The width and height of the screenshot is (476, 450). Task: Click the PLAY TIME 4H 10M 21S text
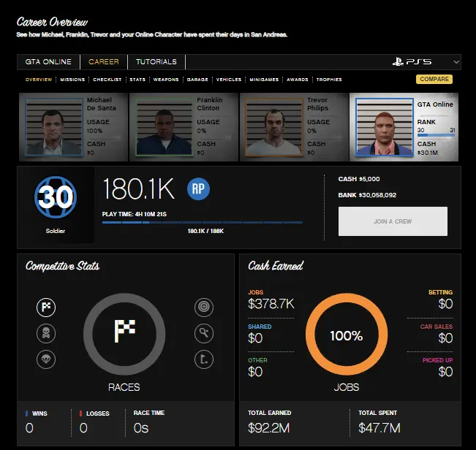[135, 214]
